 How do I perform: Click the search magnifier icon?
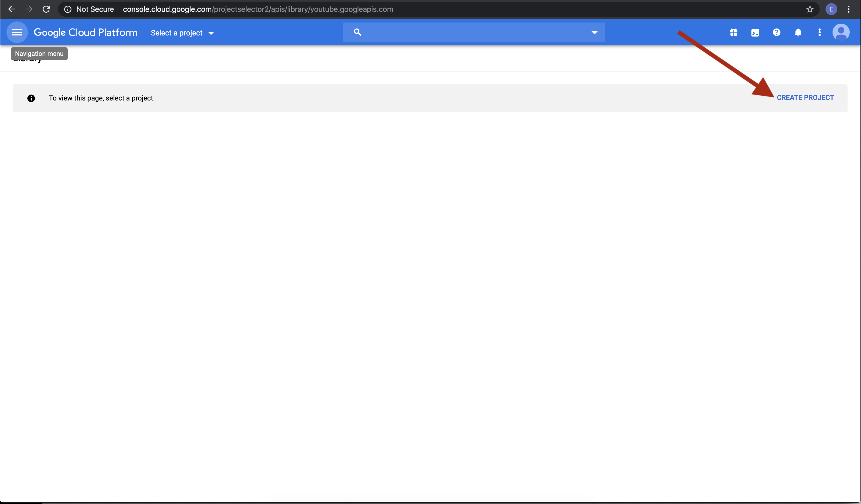357,32
